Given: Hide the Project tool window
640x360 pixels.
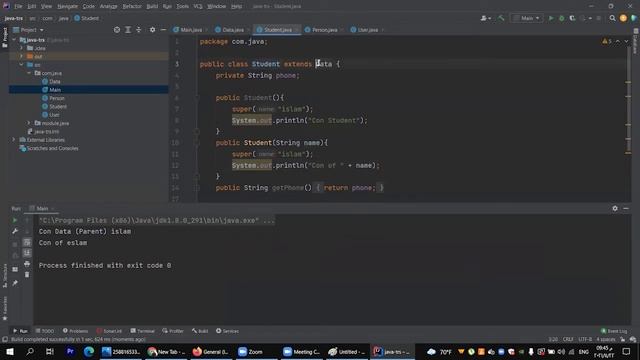Looking at the screenshot, I should (163, 30).
